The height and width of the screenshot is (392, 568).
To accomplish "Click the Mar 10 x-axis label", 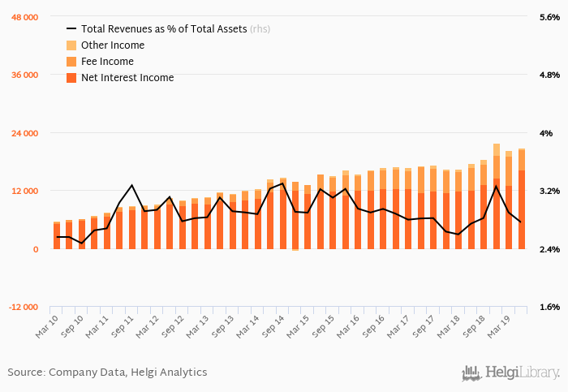I will [x=49, y=326].
